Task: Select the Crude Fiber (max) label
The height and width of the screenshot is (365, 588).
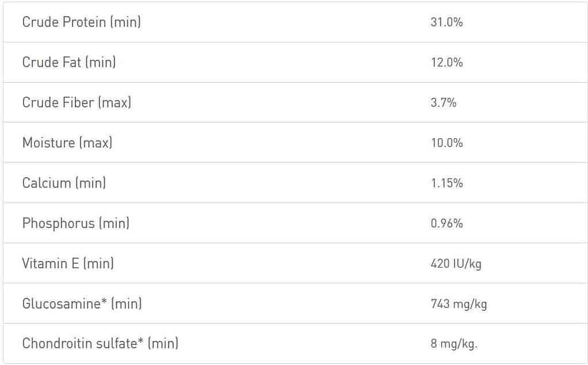Action: (77, 102)
